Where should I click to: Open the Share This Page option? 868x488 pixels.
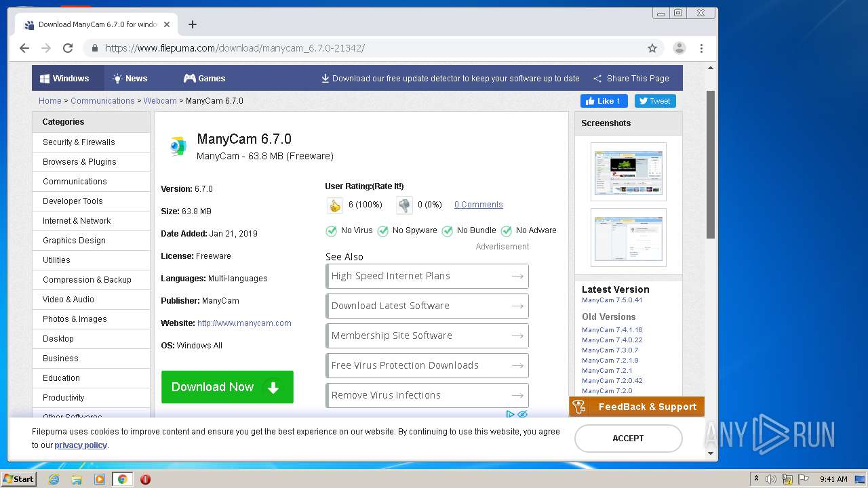click(x=631, y=79)
